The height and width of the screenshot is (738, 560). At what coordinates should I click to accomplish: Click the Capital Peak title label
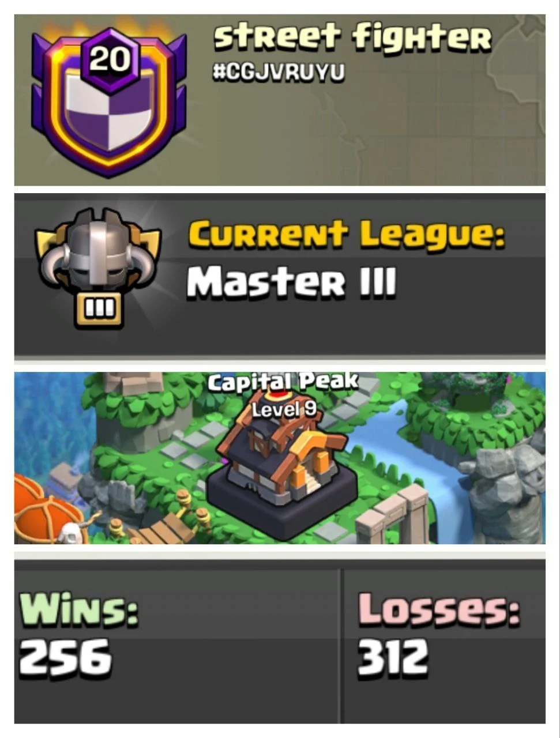click(283, 382)
